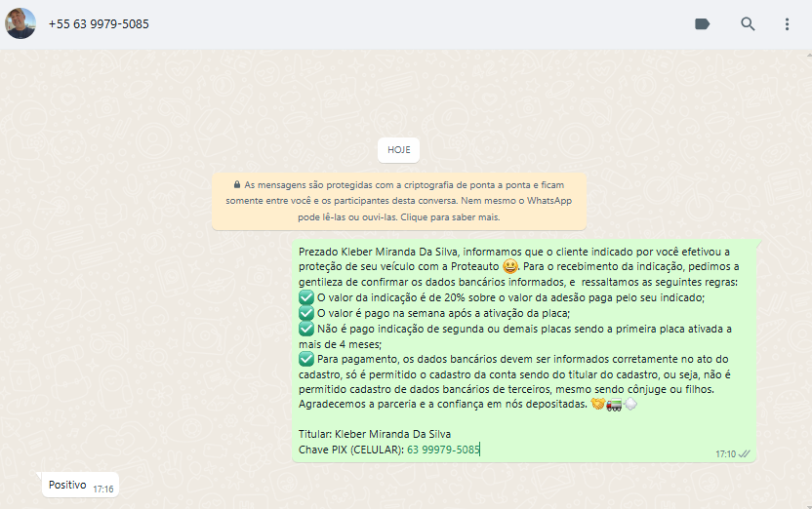Viewport: 812px width, 509px height.
Task: Click the contact number +55 63 9979-5085 header
Action: [x=99, y=23]
